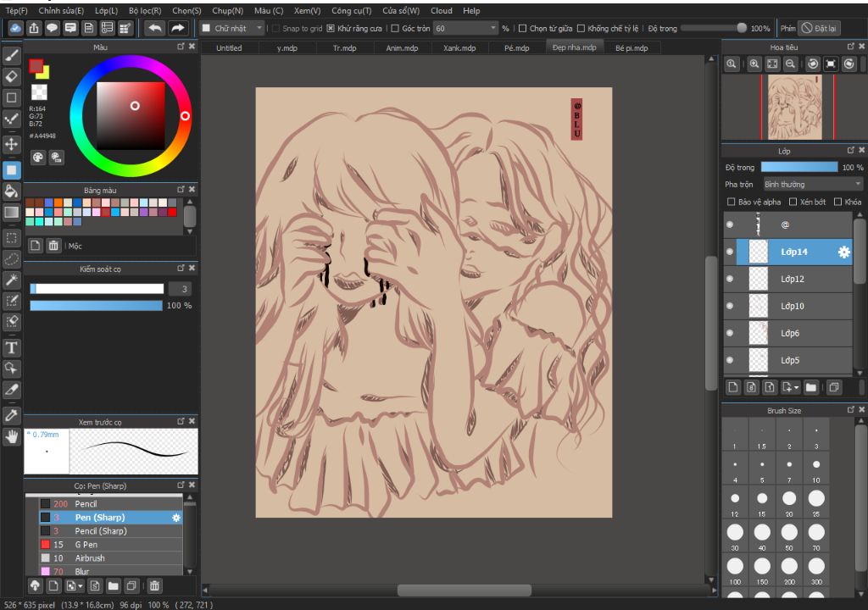Screen dimensions: 868x610
Task: Select the G Pen brush
Action: 111,545
